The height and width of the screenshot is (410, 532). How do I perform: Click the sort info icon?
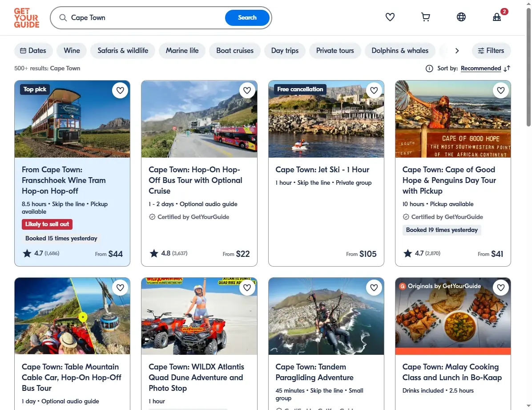(429, 69)
